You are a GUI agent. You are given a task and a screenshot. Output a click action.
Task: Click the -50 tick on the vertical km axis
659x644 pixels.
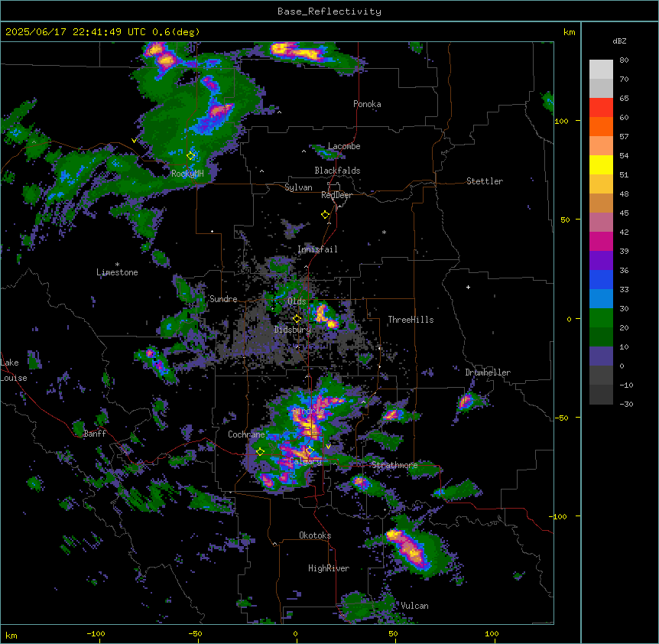[561, 418]
